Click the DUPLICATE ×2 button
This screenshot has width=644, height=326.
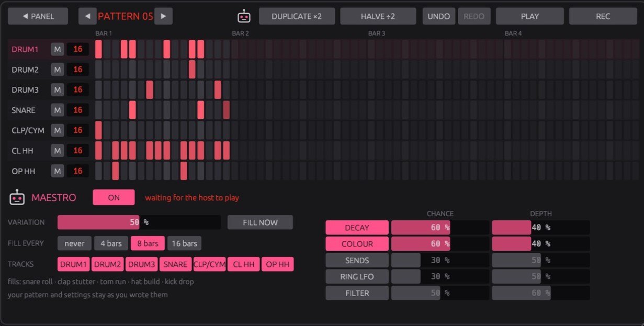(297, 16)
